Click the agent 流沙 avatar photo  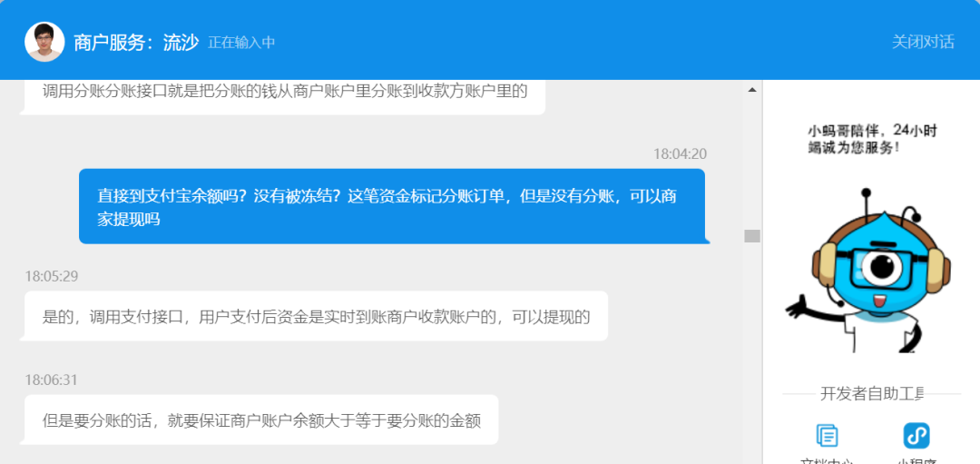pyautogui.click(x=44, y=42)
